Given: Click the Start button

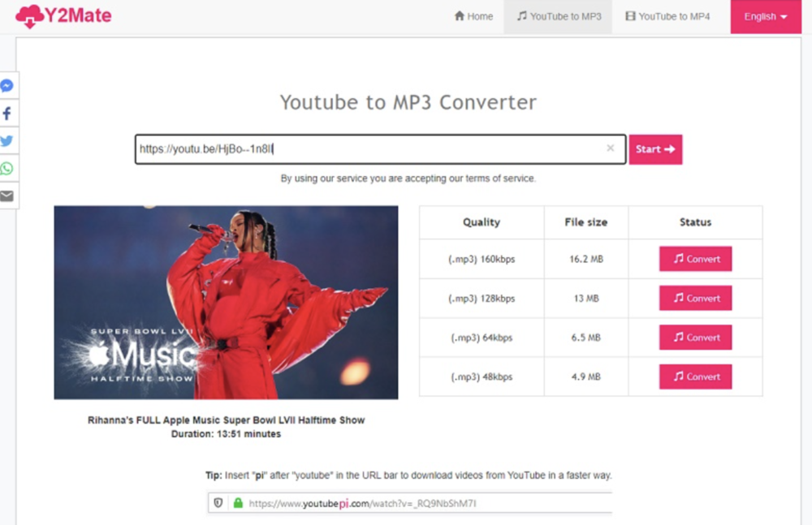Looking at the screenshot, I should point(655,149).
